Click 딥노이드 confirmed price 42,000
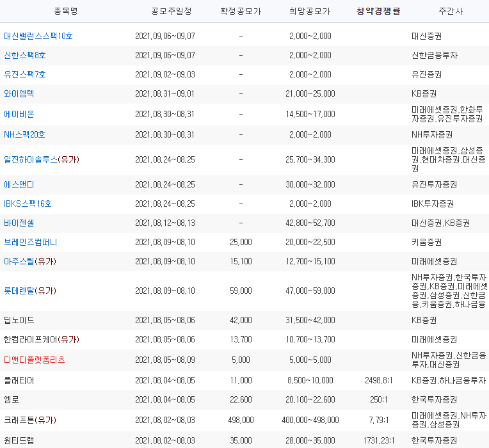The image size is (489, 448). point(241,321)
